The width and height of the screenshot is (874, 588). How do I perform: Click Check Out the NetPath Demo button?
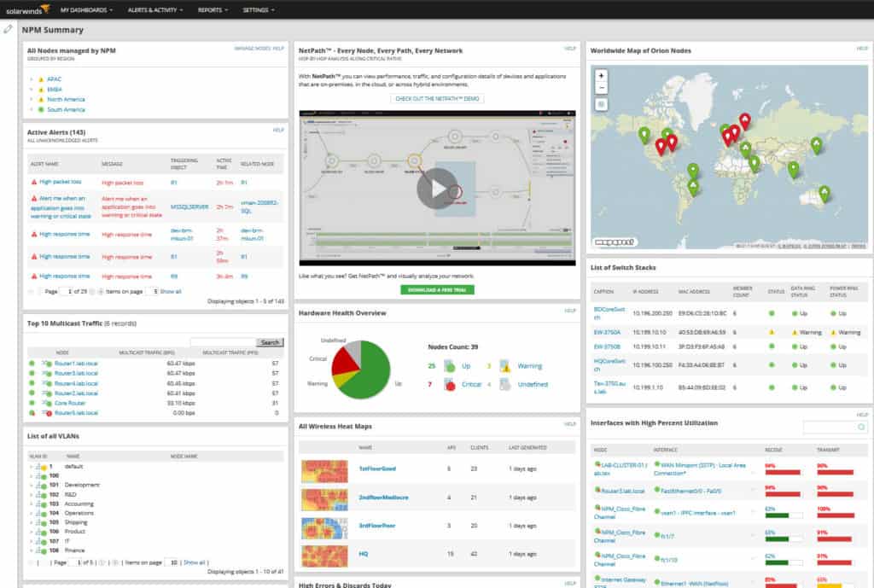coord(437,99)
